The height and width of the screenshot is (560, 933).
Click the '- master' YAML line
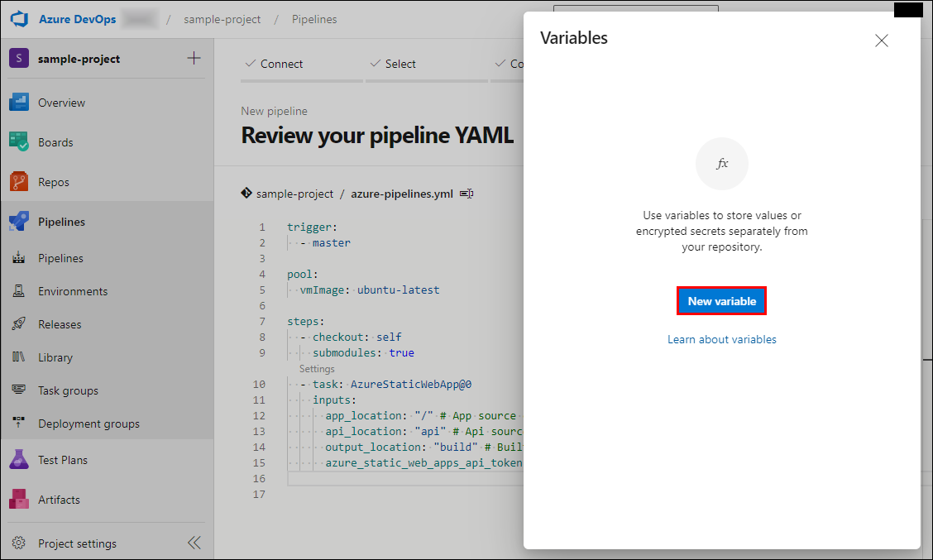pos(326,243)
